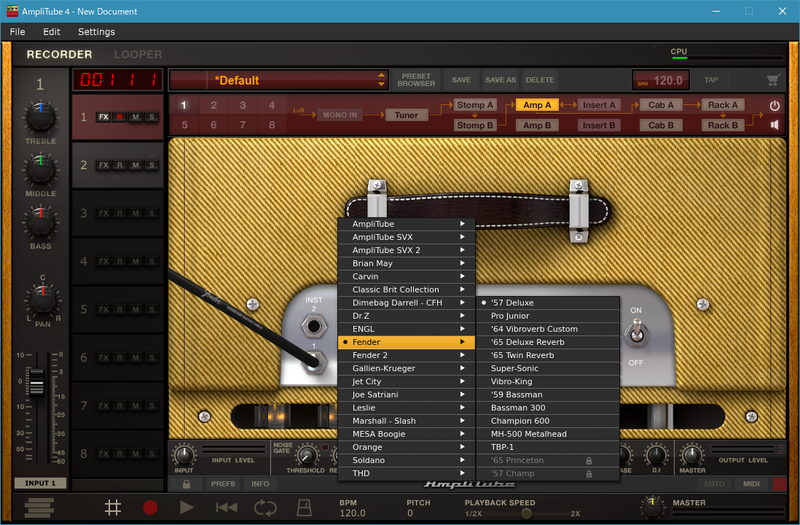Click lock icon on '65 Princeton
800x525 pixels.
pos(589,461)
